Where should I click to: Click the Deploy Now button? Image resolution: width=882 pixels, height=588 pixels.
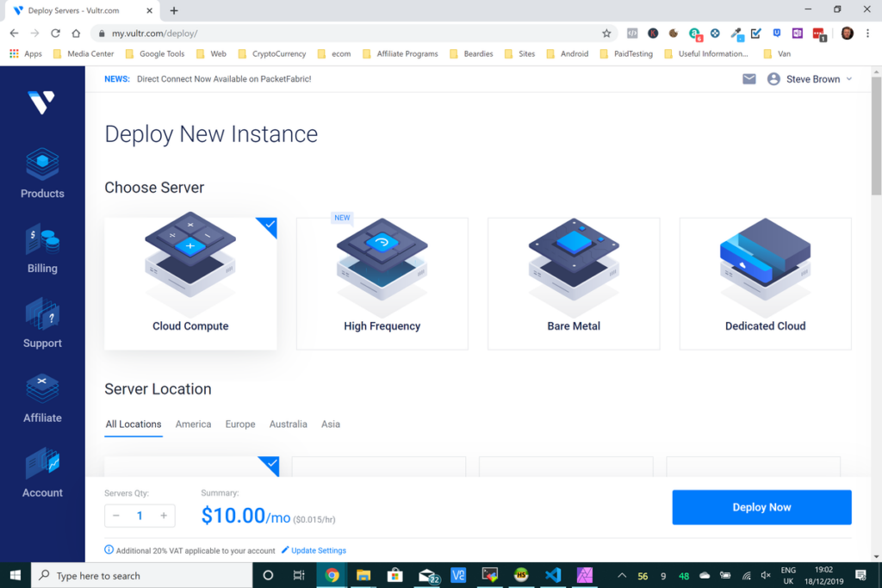point(761,507)
